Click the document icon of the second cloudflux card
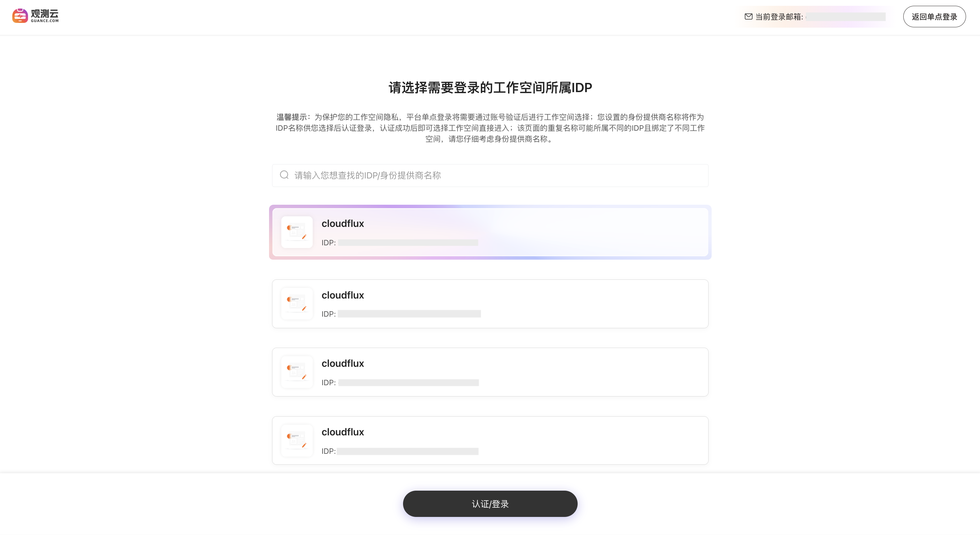 [297, 304]
